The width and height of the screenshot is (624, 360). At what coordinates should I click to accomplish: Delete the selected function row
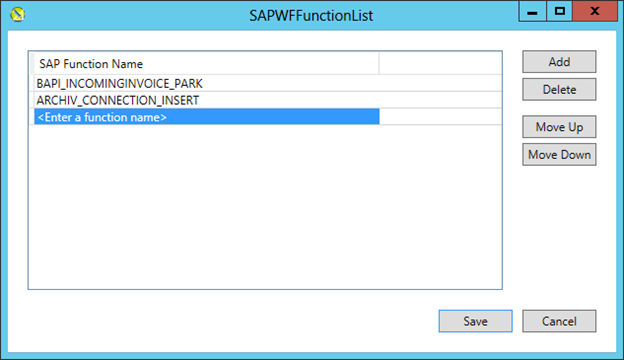point(559,90)
